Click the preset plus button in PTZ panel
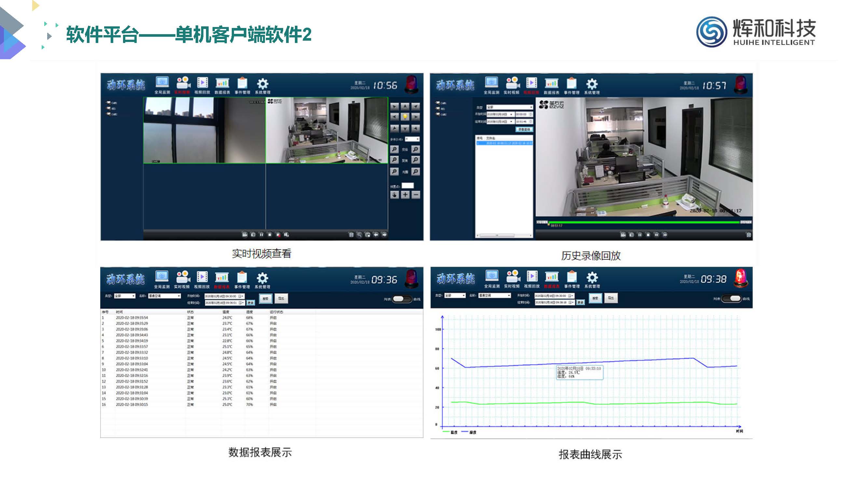 [x=405, y=195]
